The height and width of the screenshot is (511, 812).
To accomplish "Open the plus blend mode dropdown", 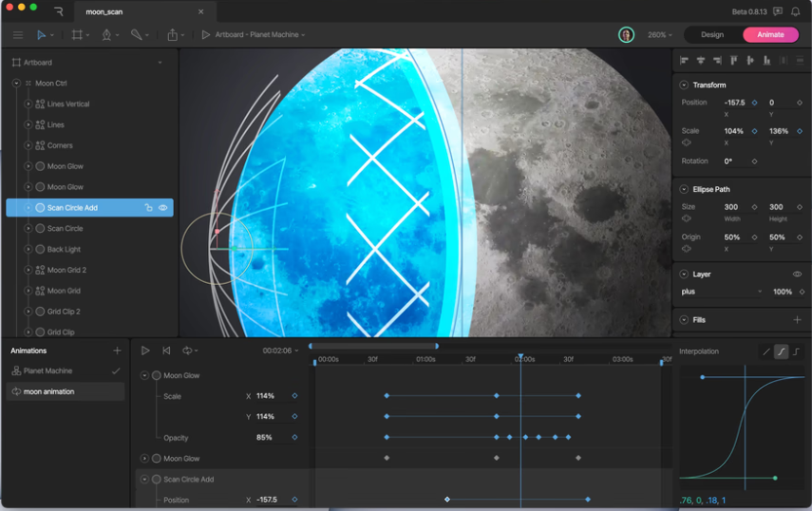I will pyautogui.click(x=722, y=292).
